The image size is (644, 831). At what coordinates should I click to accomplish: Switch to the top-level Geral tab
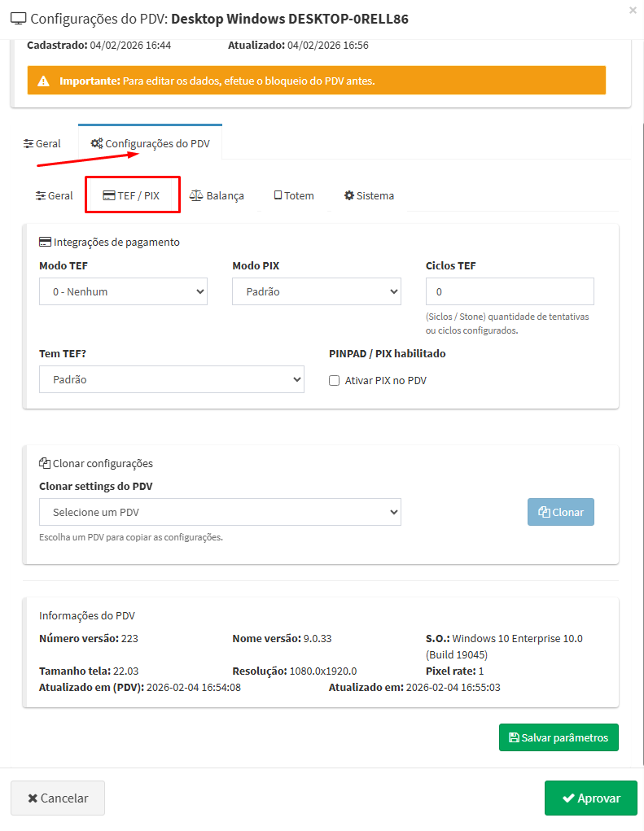tap(42, 143)
